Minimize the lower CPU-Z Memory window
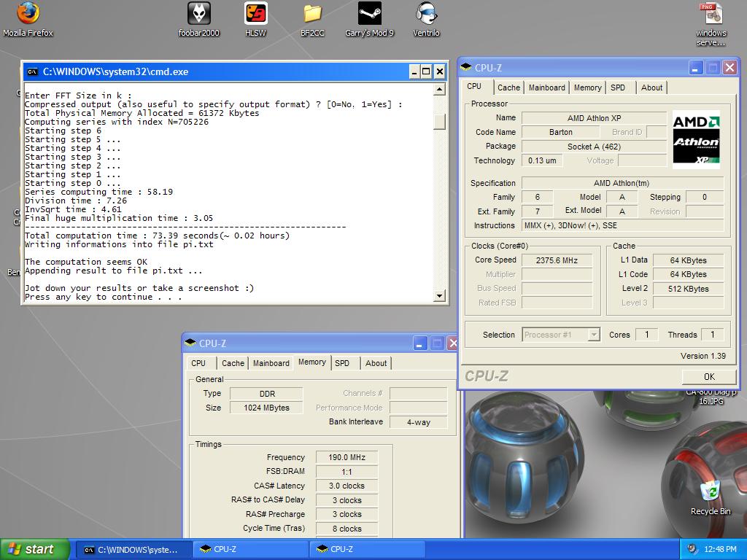747x560 pixels. pyautogui.click(x=419, y=343)
